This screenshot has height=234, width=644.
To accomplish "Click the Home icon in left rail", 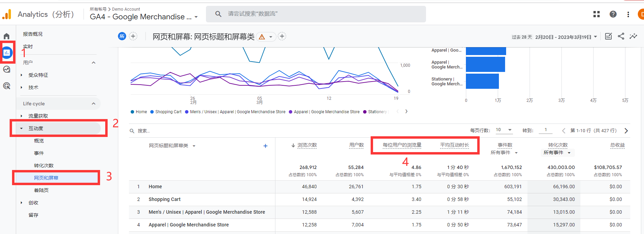I will point(7,36).
